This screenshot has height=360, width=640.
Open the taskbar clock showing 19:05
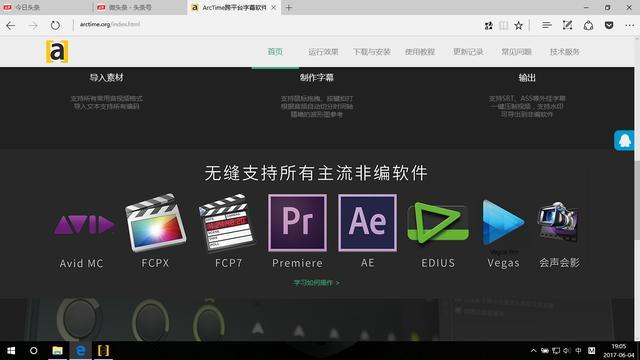(x=619, y=351)
